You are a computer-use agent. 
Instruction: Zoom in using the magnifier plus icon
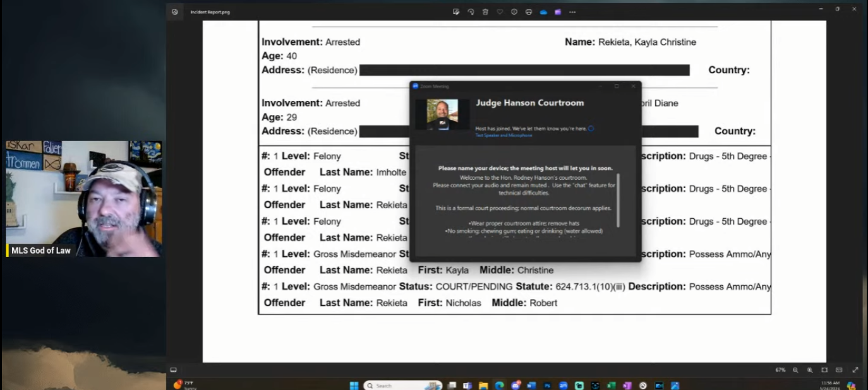[810, 370]
